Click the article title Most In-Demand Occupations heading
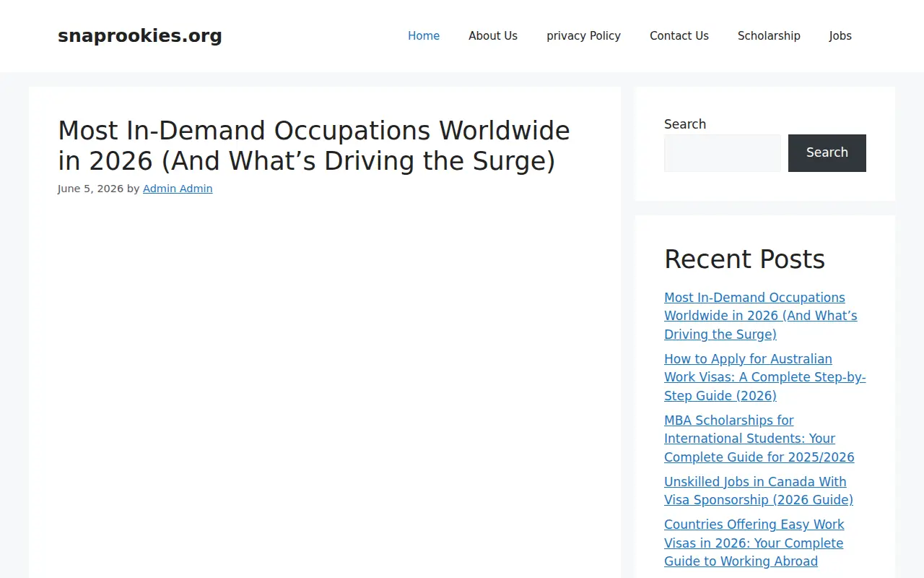 (x=314, y=146)
